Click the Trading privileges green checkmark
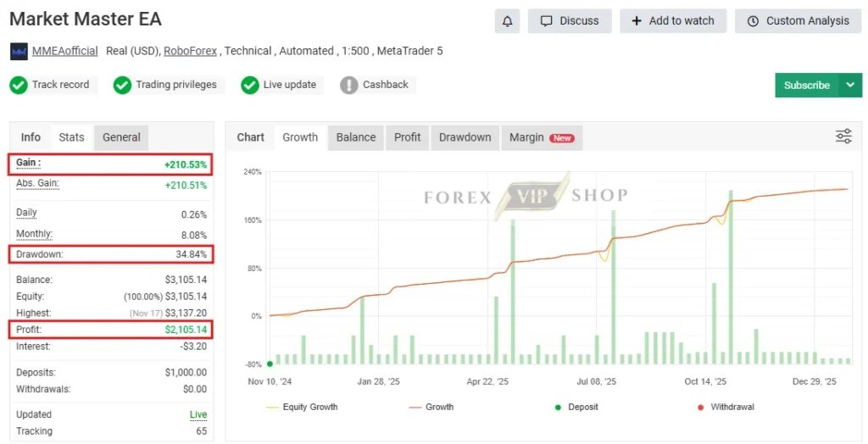Viewport: 868px width, 444px height. 122,86
